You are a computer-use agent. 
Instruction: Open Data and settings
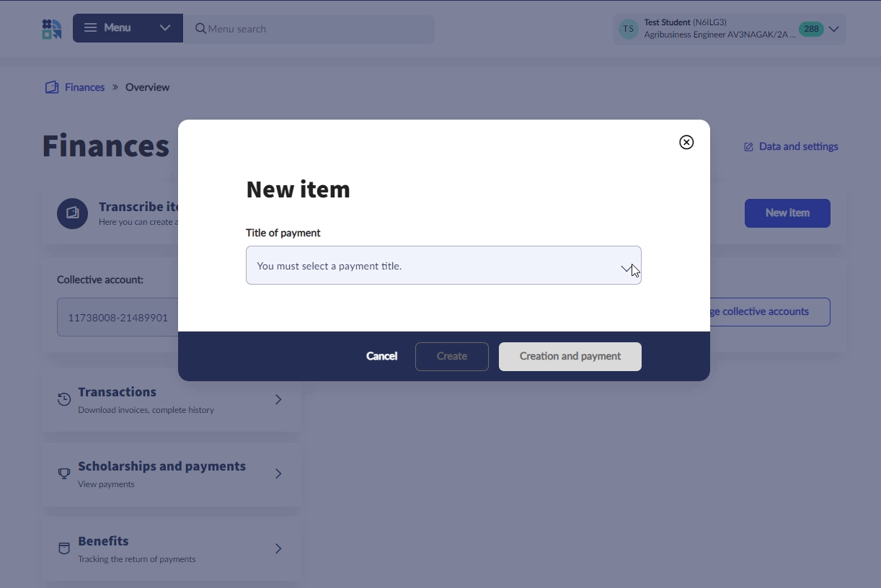click(x=791, y=147)
